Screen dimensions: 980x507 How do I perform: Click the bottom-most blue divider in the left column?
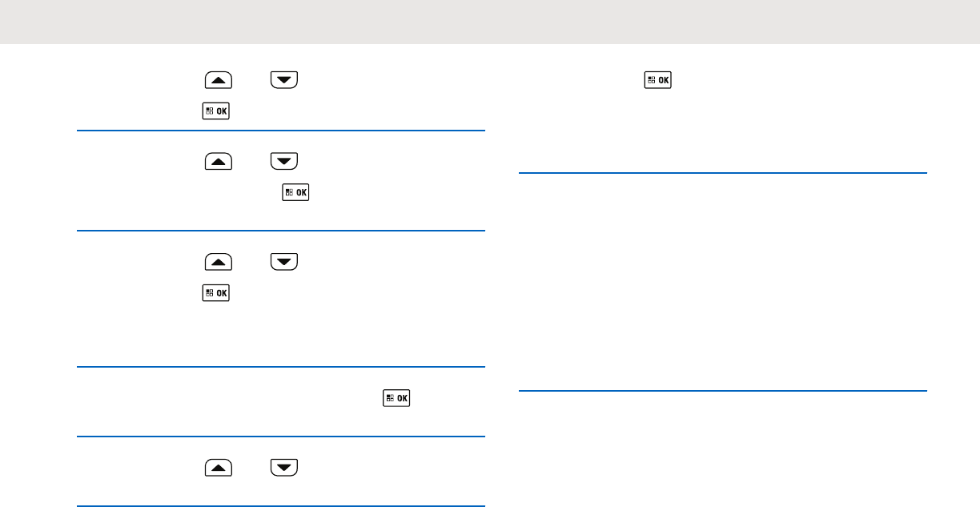(281, 505)
